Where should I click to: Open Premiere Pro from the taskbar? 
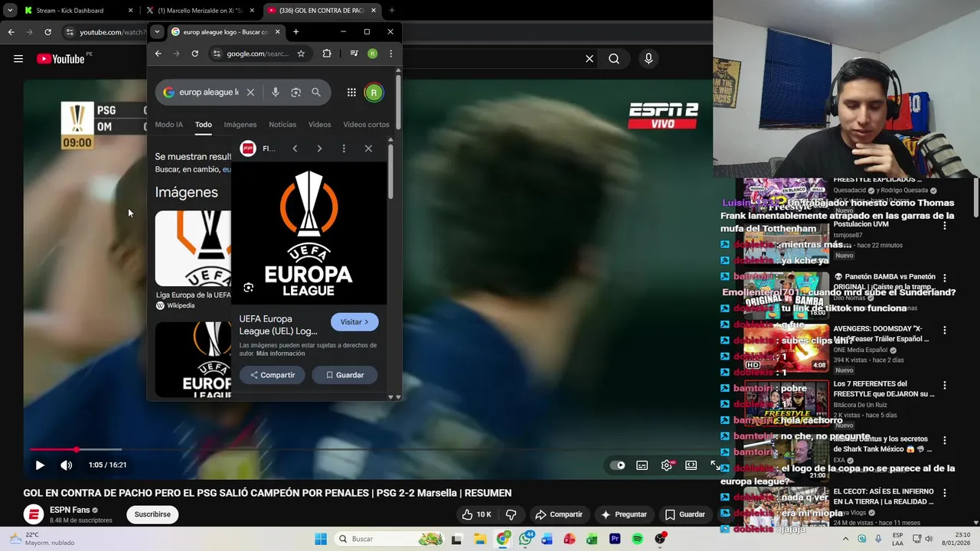click(x=615, y=539)
